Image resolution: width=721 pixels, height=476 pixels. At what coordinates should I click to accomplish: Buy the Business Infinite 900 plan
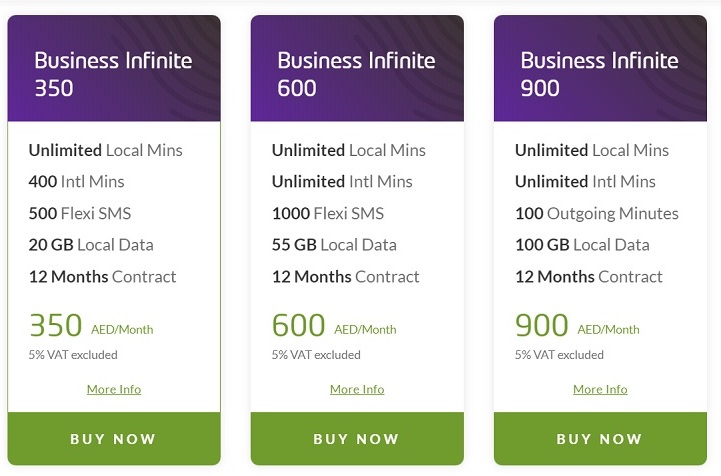(600, 438)
